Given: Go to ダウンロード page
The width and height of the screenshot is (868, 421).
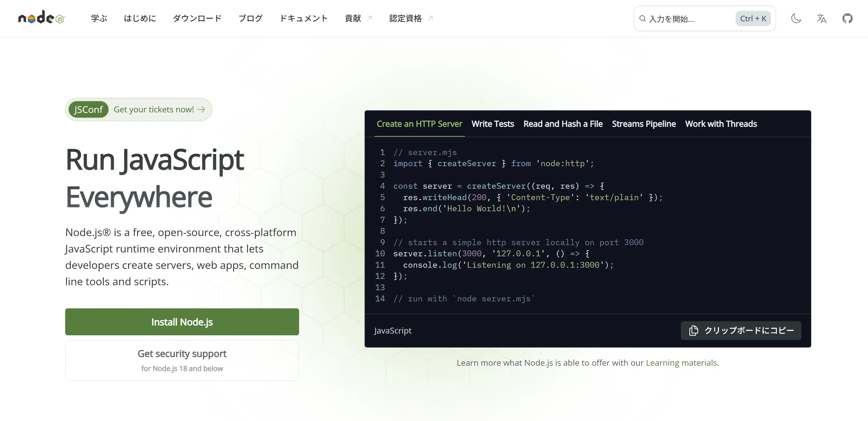Looking at the screenshot, I should pyautogui.click(x=197, y=18).
